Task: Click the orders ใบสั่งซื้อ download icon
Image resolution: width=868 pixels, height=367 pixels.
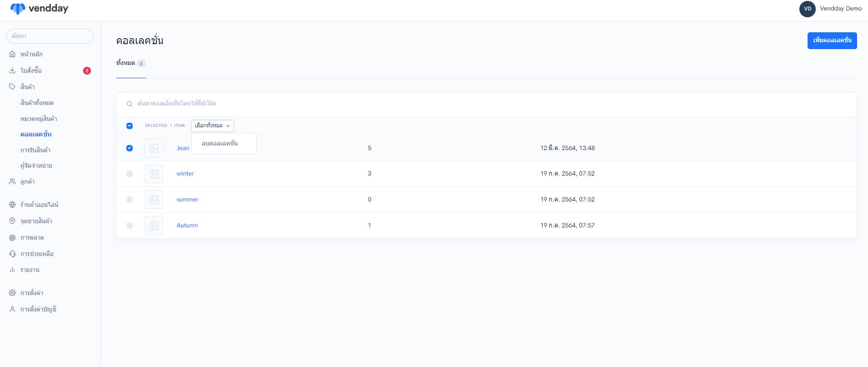Action: coord(12,70)
